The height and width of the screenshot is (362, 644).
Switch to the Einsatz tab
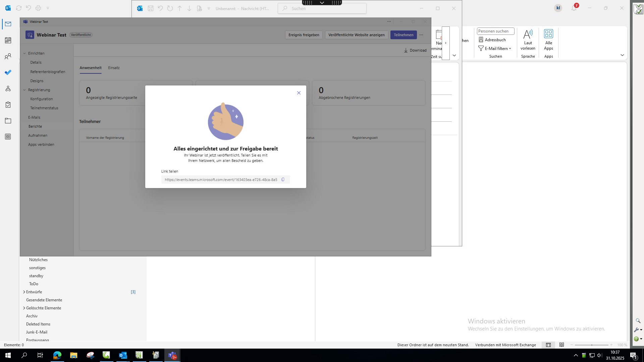[x=114, y=68]
